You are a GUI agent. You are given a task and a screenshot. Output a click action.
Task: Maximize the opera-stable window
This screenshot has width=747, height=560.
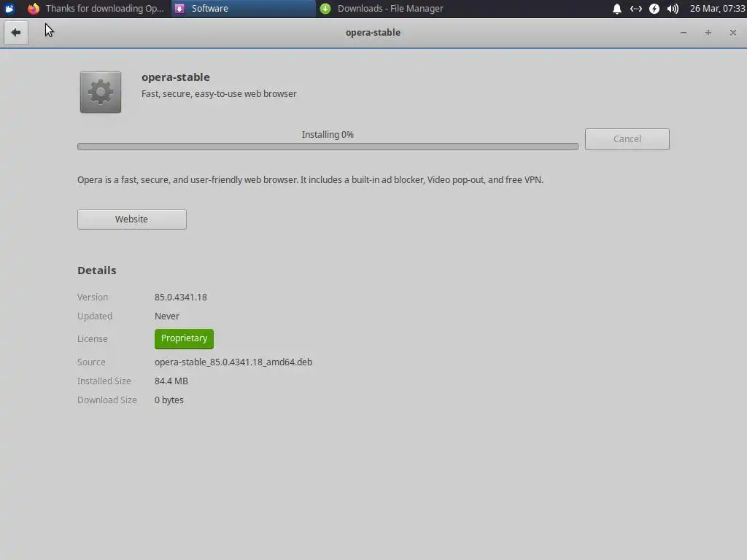tap(708, 33)
